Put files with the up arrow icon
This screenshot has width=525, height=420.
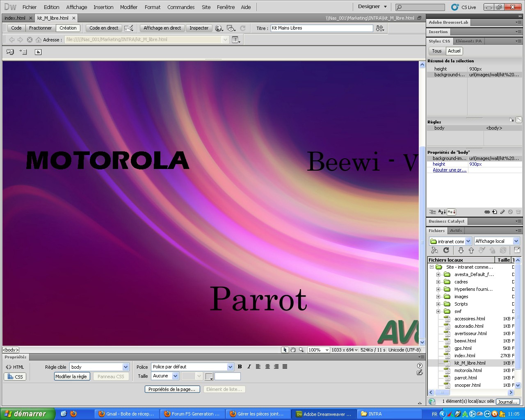point(471,250)
